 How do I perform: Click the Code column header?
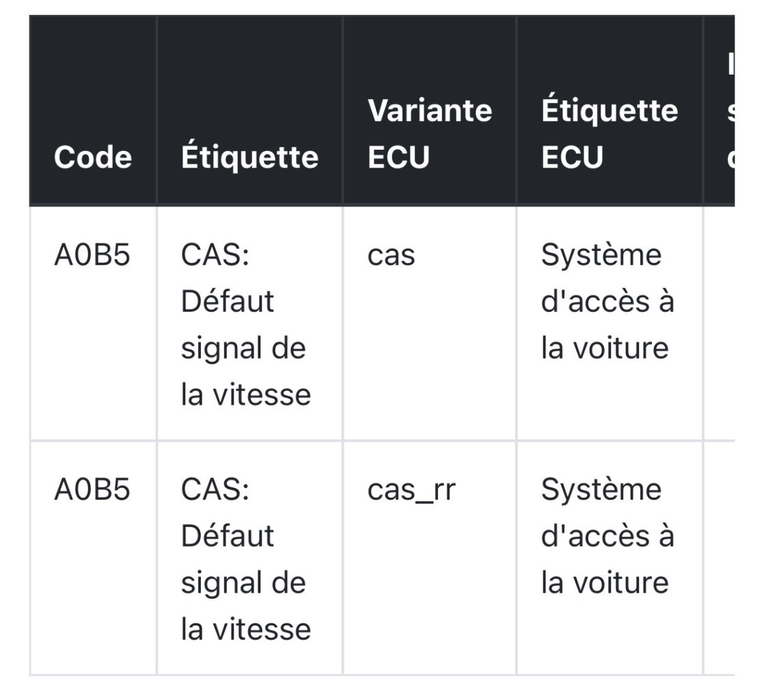click(x=92, y=157)
